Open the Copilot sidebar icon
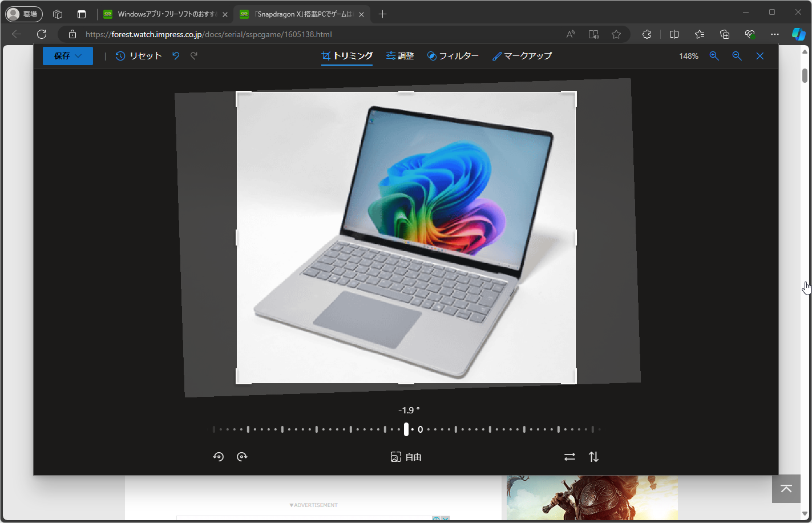 point(799,34)
